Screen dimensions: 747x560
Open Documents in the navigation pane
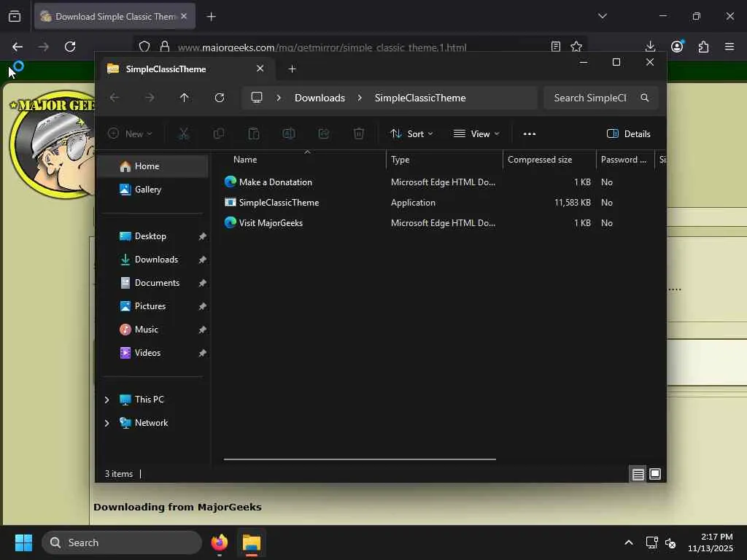[x=152, y=283]
